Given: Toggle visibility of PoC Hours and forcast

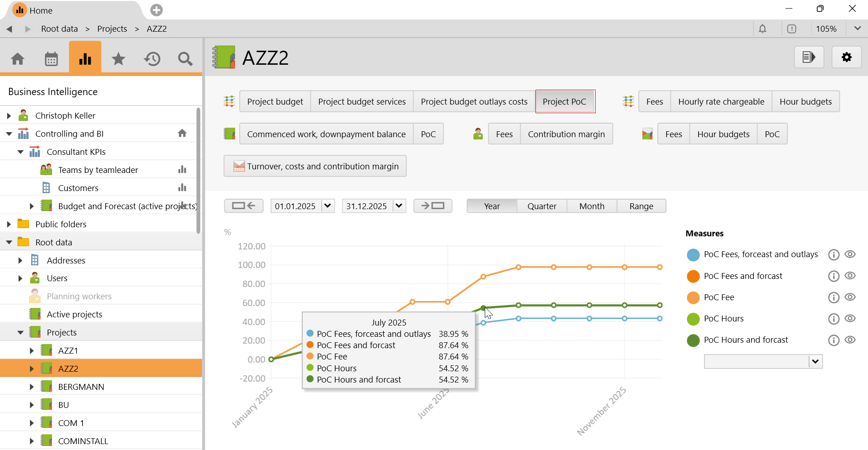Looking at the screenshot, I should coord(850,340).
